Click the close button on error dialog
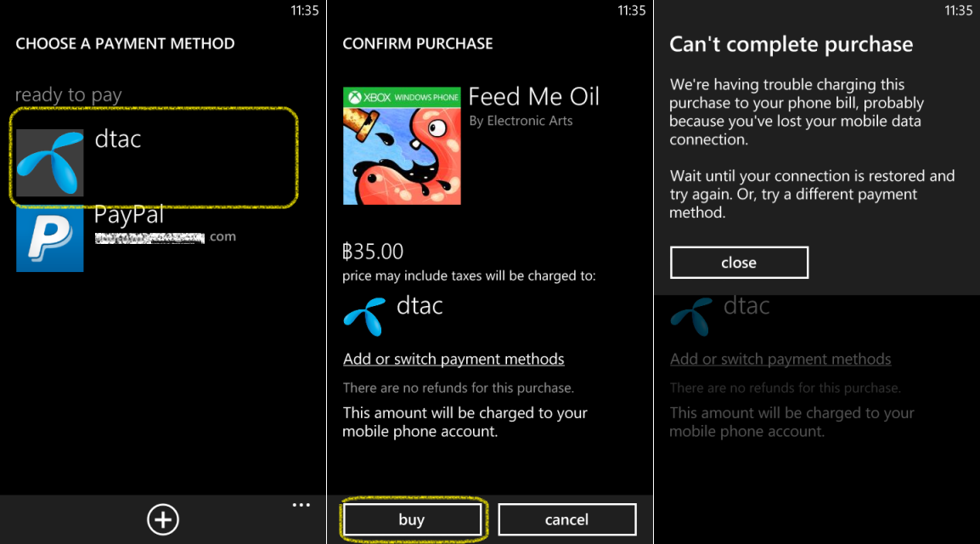The image size is (980, 544). pyautogui.click(x=739, y=263)
